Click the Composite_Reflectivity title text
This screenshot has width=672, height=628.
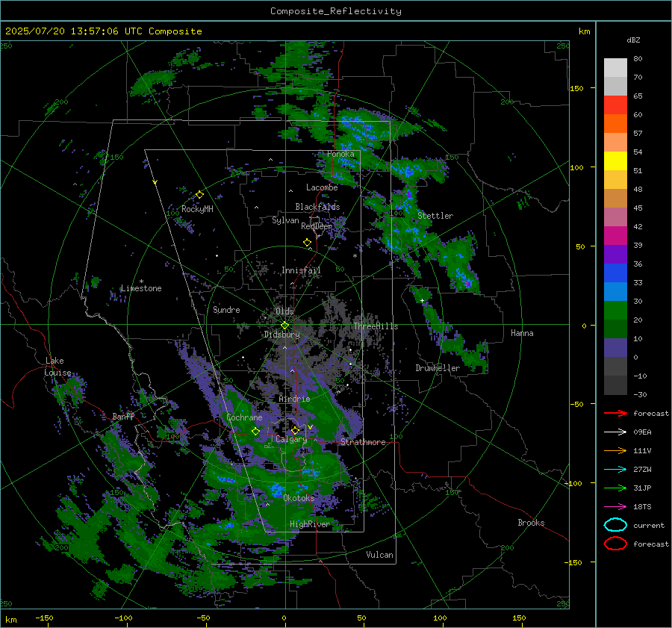335,11
